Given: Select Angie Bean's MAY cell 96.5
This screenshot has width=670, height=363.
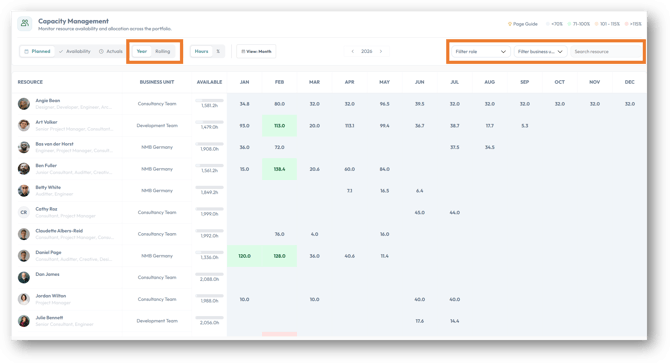Looking at the screenshot, I should [x=385, y=104].
